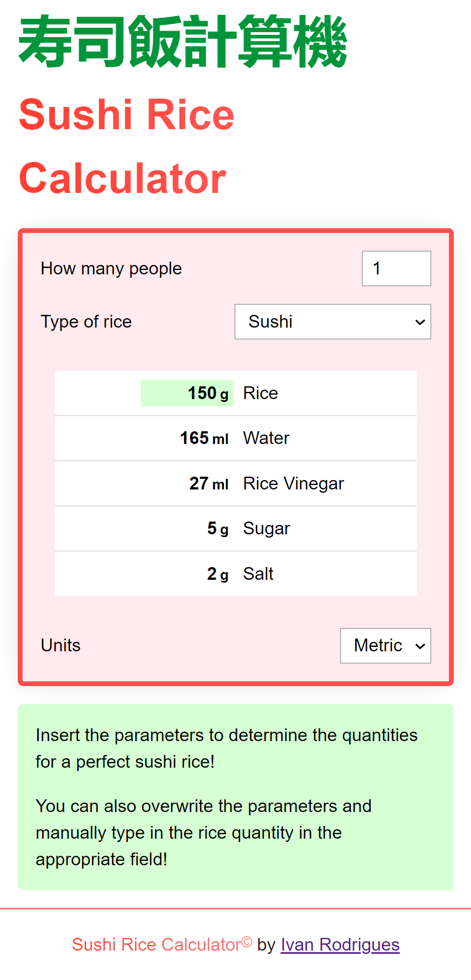Click the Water row in results
The image size is (471, 980).
[235, 438]
